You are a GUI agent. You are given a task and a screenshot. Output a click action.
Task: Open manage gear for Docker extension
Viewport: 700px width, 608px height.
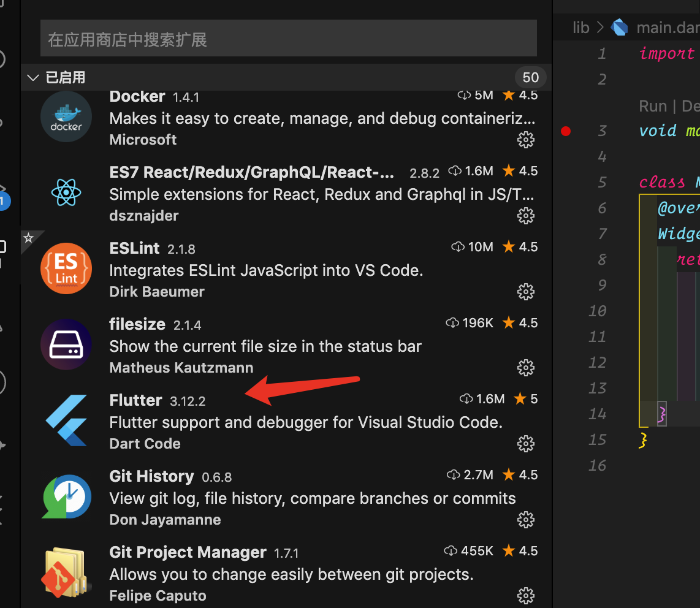(525, 140)
